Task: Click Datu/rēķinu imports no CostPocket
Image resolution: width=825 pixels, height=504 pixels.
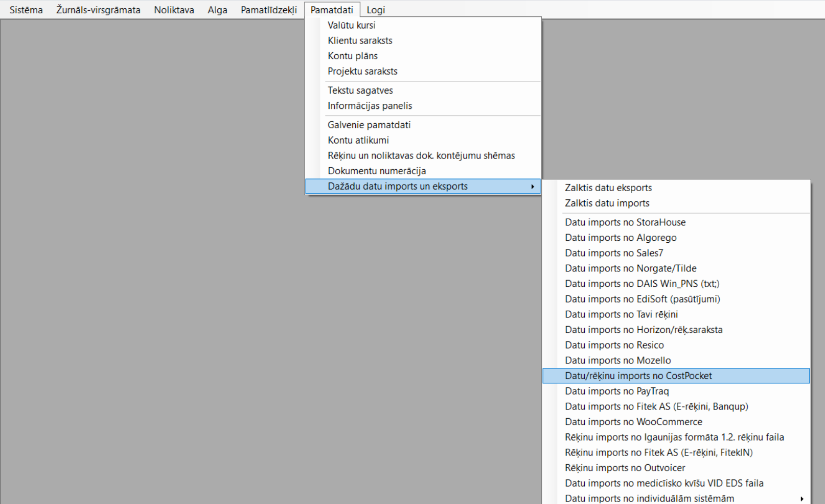Action: point(676,376)
